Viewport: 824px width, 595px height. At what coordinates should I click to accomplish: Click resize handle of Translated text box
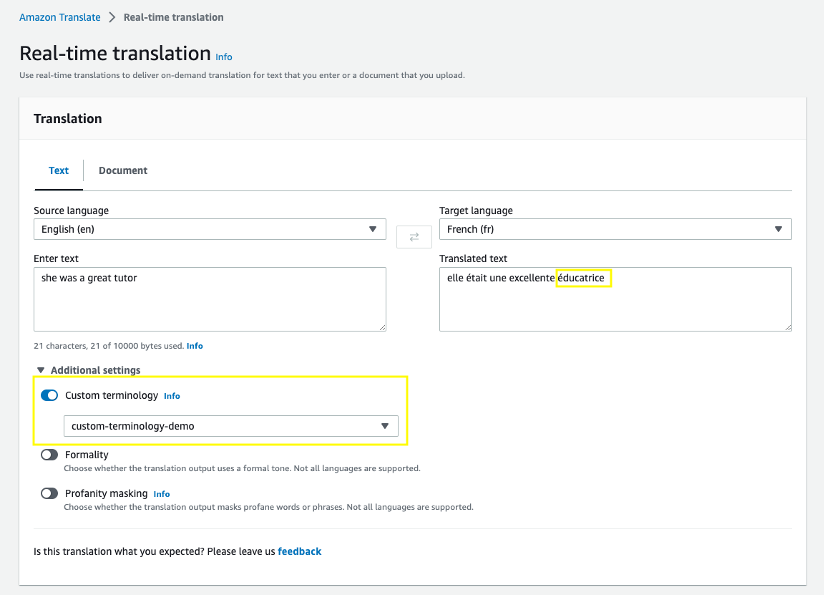(787, 326)
